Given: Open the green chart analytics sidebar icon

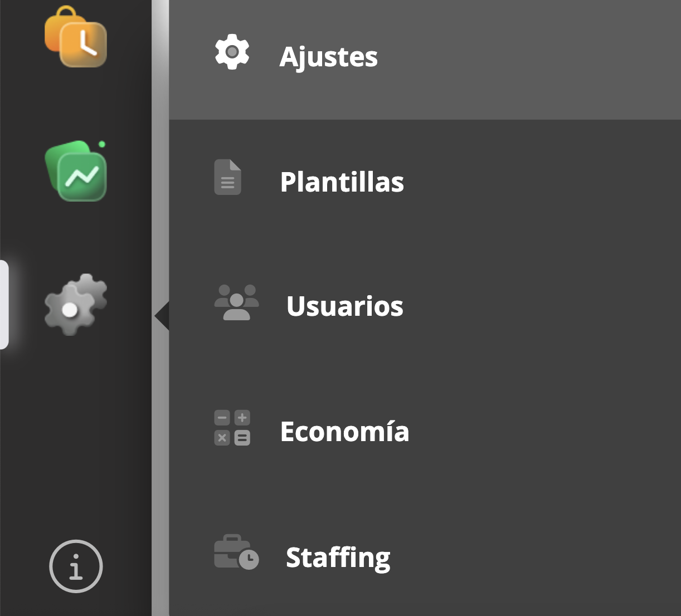Looking at the screenshot, I should pyautogui.click(x=75, y=171).
